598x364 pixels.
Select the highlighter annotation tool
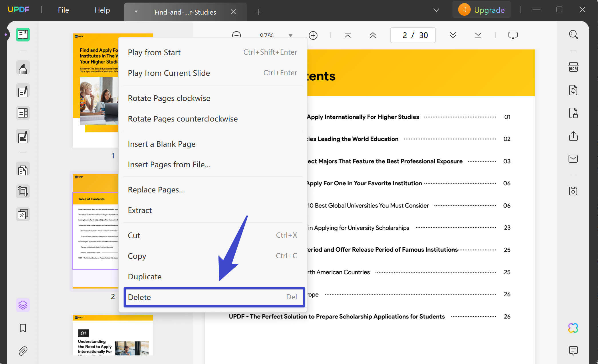tap(23, 67)
